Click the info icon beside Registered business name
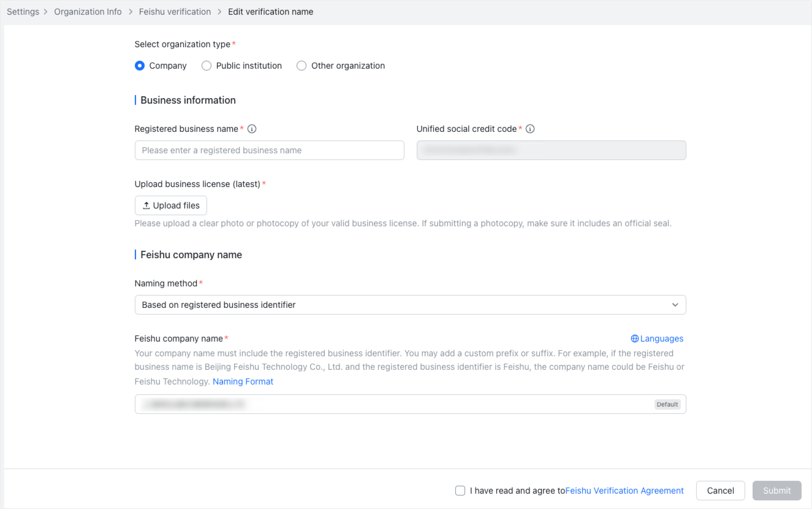The image size is (812, 509). pyautogui.click(x=252, y=129)
